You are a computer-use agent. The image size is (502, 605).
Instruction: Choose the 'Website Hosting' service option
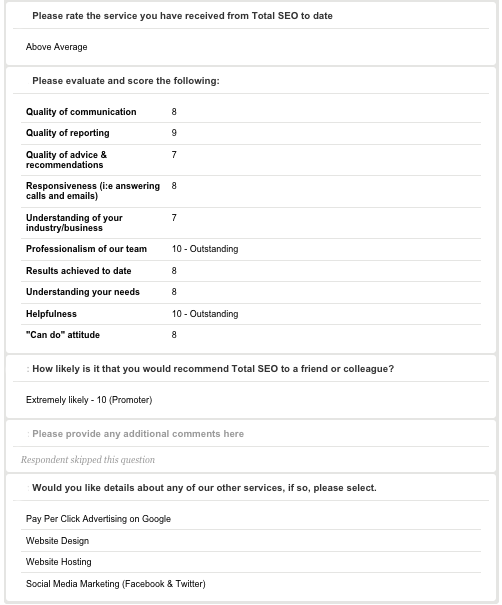tap(59, 562)
